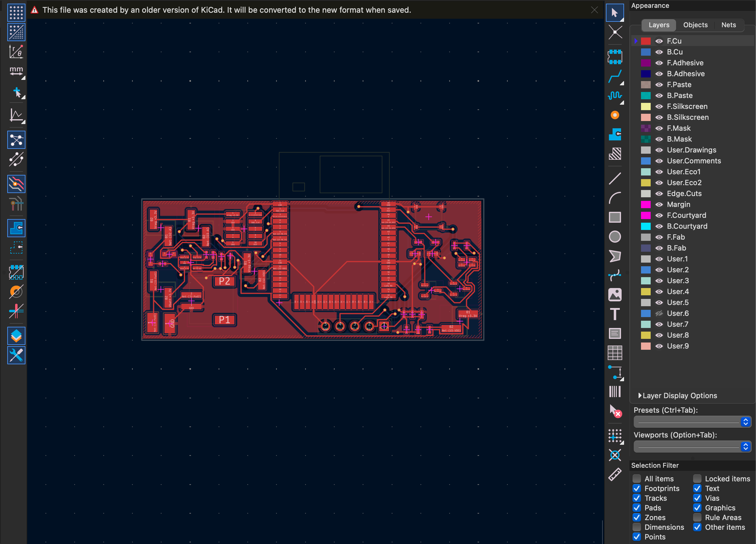Enable the All items filter checkbox

pos(637,479)
